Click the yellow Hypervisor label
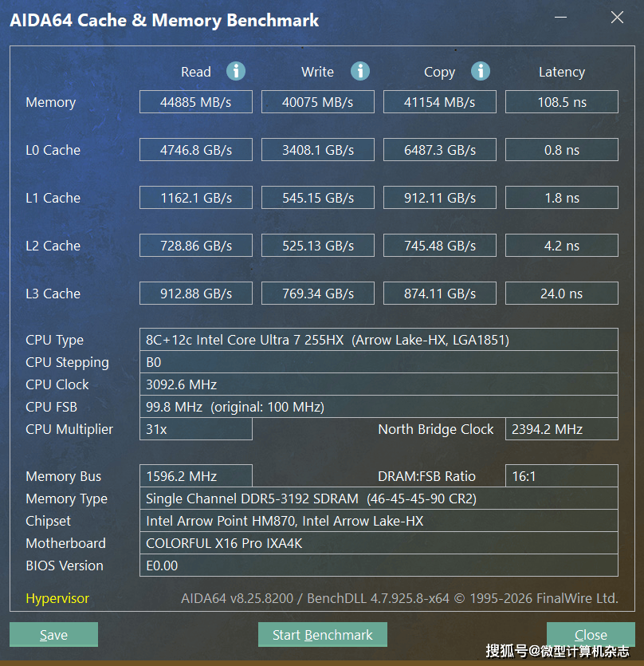Image resolution: width=644 pixels, height=666 pixels. click(57, 598)
